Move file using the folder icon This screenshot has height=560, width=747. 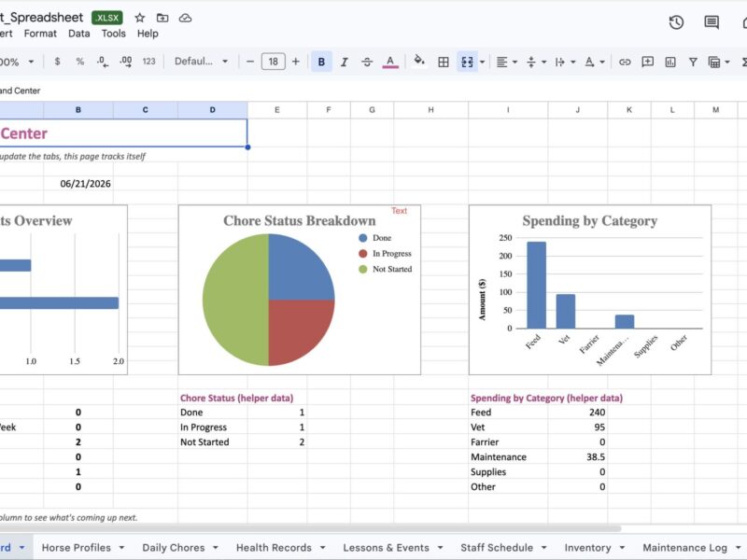(x=162, y=18)
